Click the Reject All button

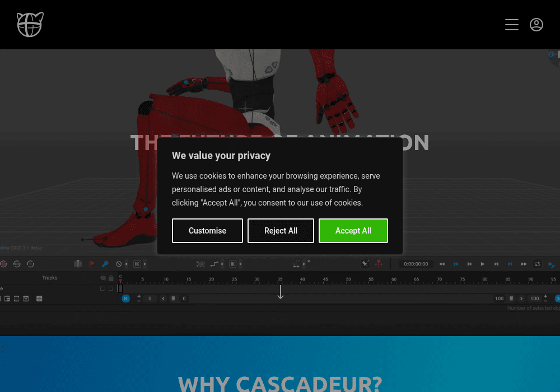click(281, 231)
